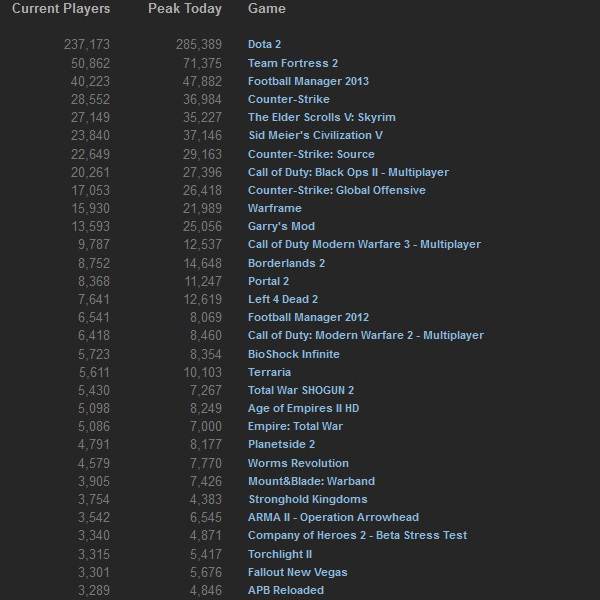Click Counter-Strike current players 28,552
Viewport: 600px width, 600px height.
pos(90,99)
